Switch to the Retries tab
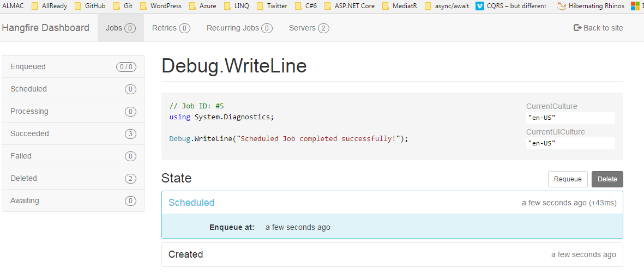Image resolution: width=644 pixels, height=280 pixels. [x=171, y=28]
